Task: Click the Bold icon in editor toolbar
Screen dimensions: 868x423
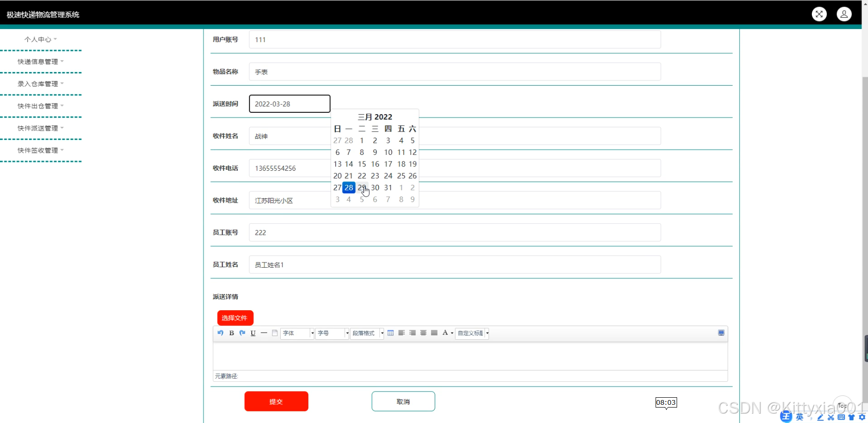Action: tap(231, 333)
